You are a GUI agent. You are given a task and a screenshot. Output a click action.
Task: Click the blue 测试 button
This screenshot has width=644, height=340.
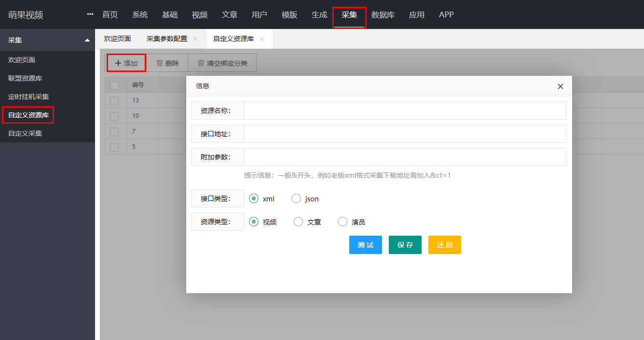[366, 245]
